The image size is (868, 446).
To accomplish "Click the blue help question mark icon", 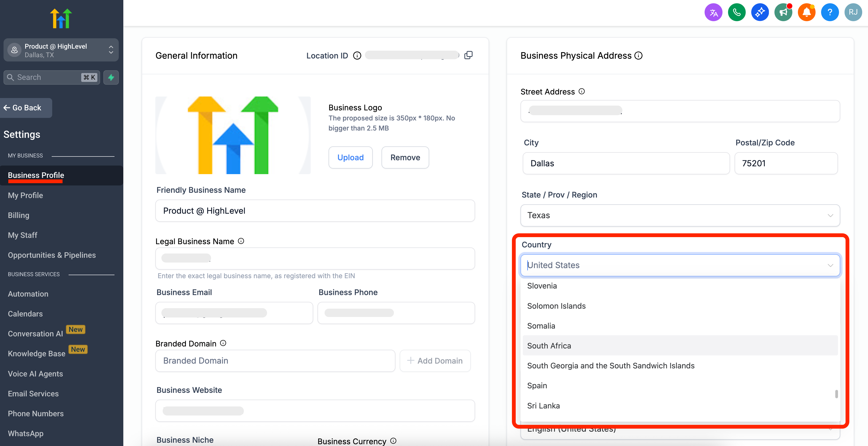I will click(x=830, y=12).
